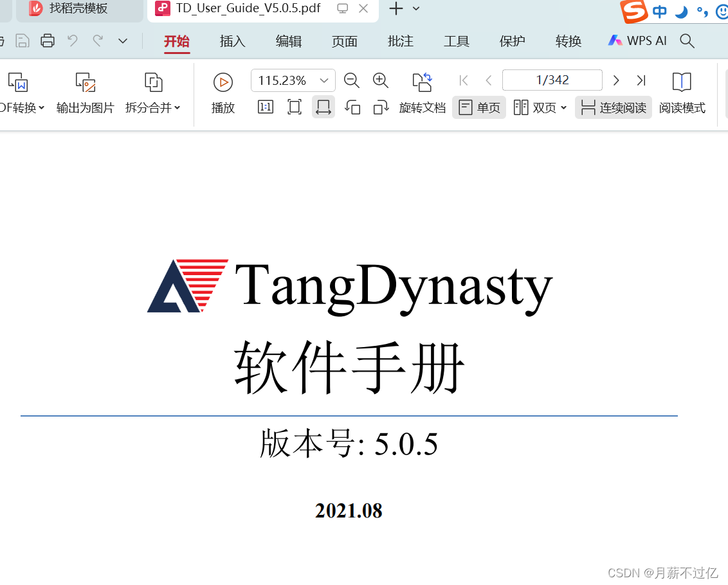Open the 转换 ribbon tab
Image resolution: width=728 pixels, height=585 pixels.
click(569, 41)
